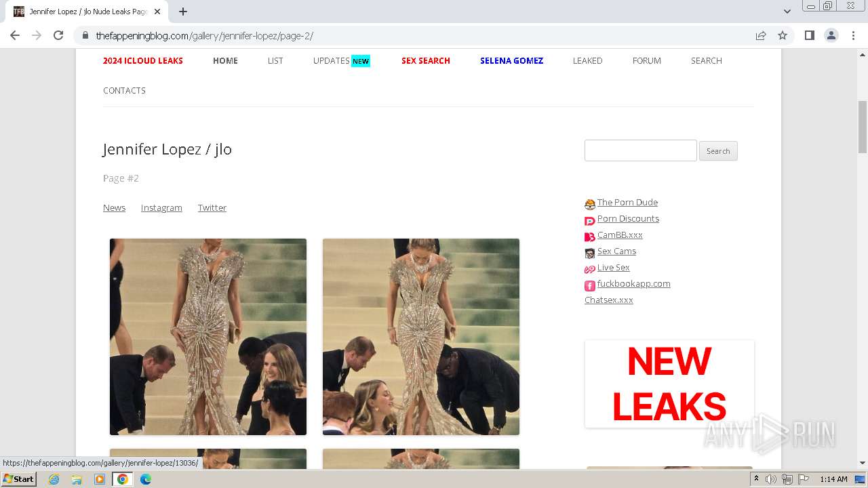Open the UPDATES NEW menu item
This screenshot has height=488, width=868.
coord(341,60)
